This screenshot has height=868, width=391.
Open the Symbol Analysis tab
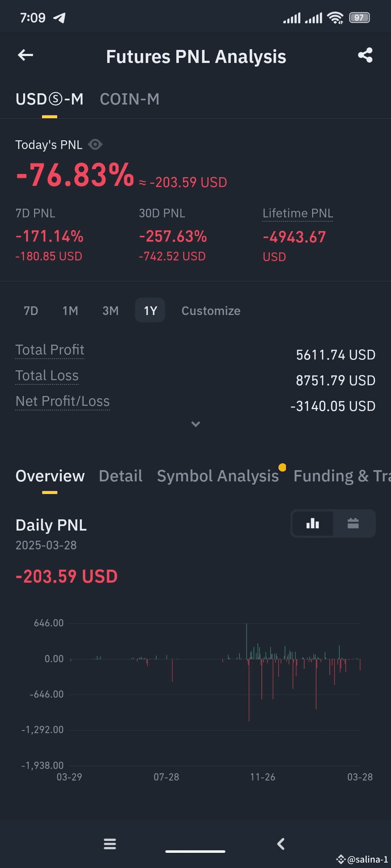coord(218,476)
